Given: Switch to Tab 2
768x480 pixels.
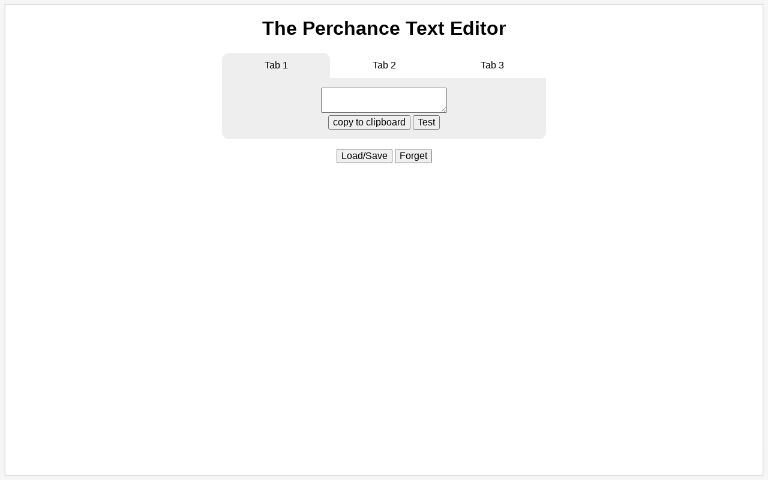Looking at the screenshot, I should click(x=384, y=65).
